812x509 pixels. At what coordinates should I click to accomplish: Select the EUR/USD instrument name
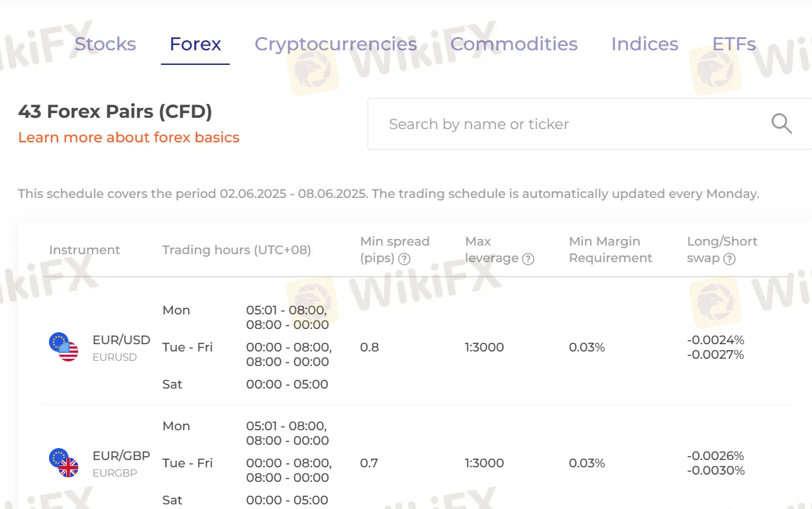121,340
